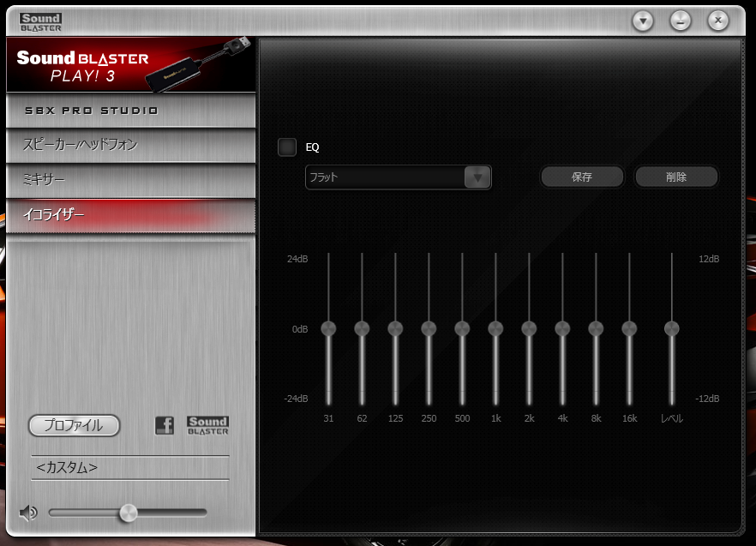Click the 500 Hz band slider knob
This screenshot has width=756, height=546.
click(462, 328)
